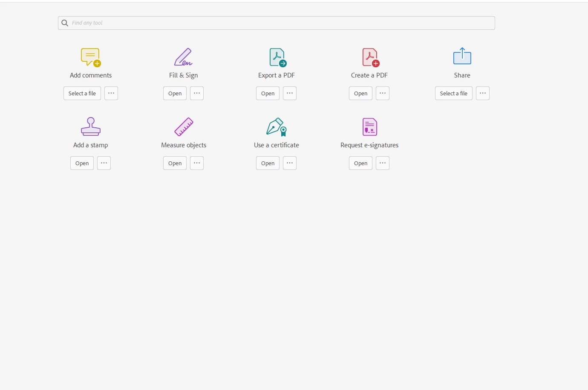The image size is (588, 390).
Task: Click the Create a PDF label
Action: coord(369,75)
